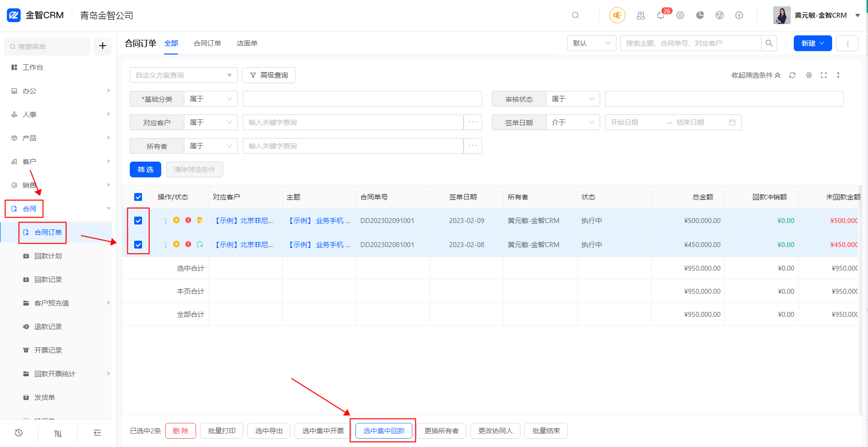This screenshot has width=868, height=447.
Task: Toggle fullscreen view of the list
Action: click(x=824, y=75)
